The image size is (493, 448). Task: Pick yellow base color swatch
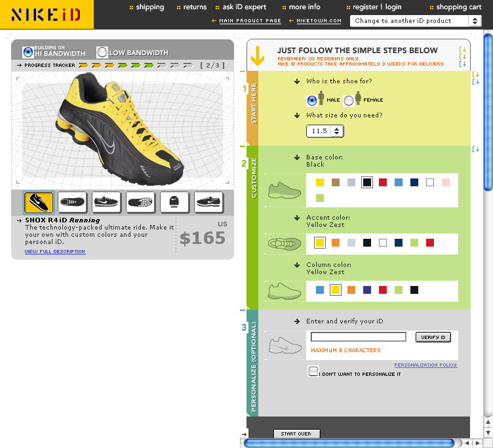coord(320,182)
